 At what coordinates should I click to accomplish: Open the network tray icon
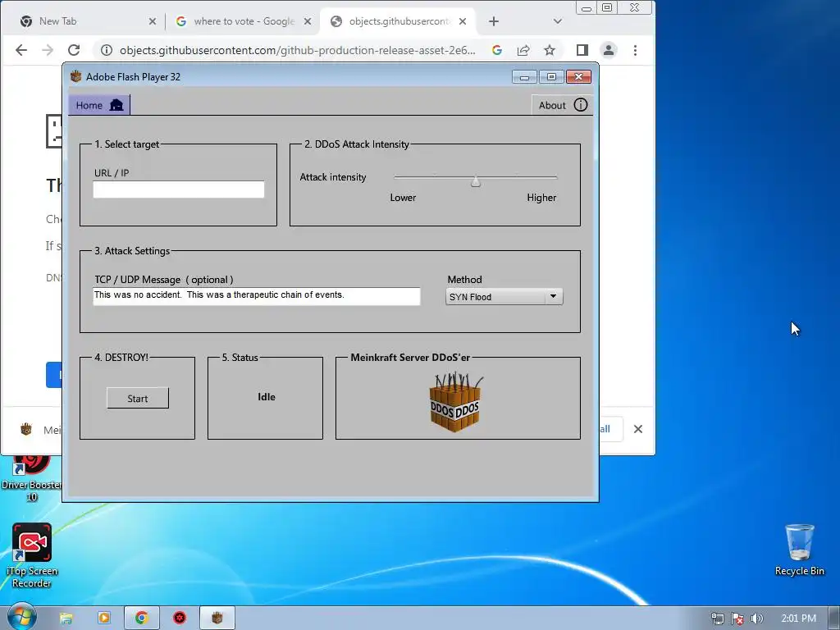(x=717, y=619)
